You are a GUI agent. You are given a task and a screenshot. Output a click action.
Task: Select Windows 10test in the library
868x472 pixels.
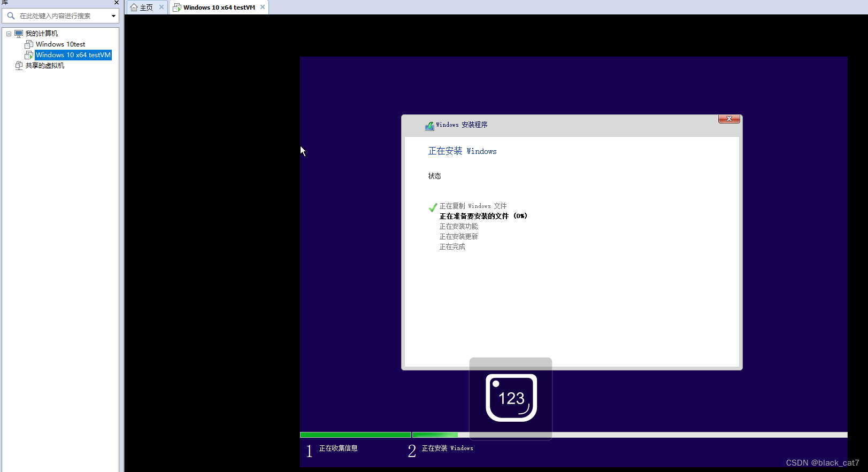pyautogui.click(x=60, y=44)
